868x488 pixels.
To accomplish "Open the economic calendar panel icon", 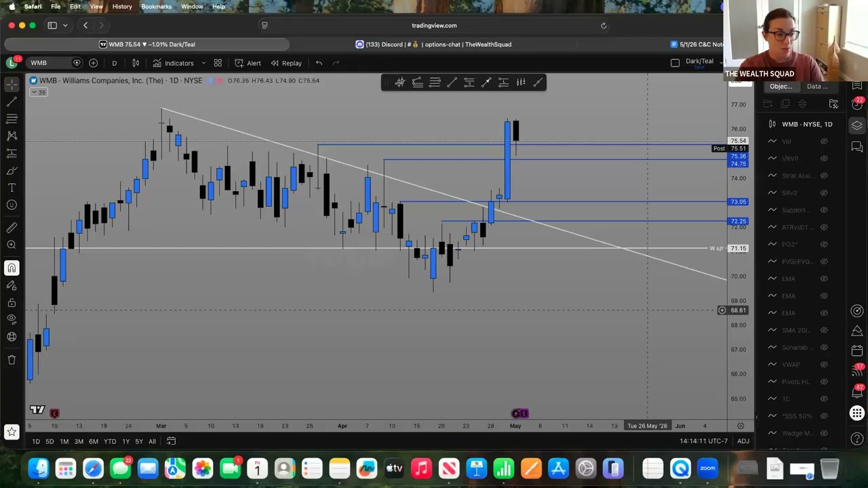I will point(857,350).
